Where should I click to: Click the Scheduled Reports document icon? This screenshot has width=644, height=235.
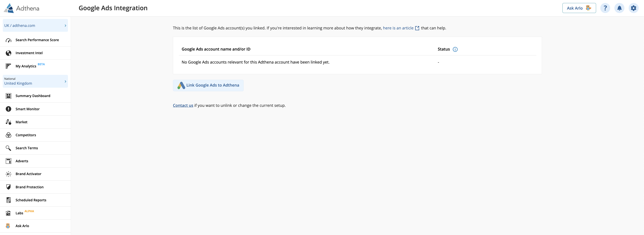[x=9, y=200]
